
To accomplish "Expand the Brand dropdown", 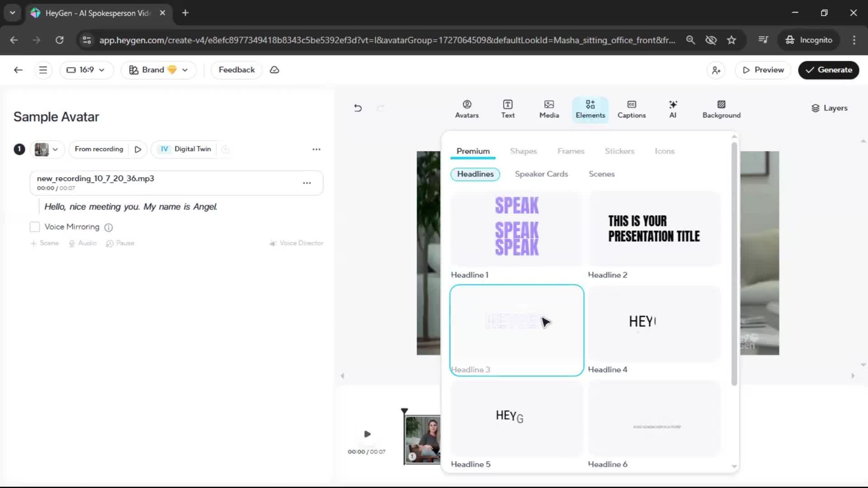I will (x=158, y=70).
